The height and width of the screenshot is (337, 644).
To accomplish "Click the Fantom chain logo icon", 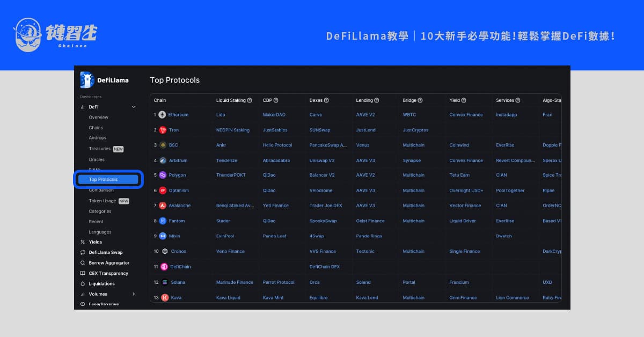I will (x=163, y=221).
